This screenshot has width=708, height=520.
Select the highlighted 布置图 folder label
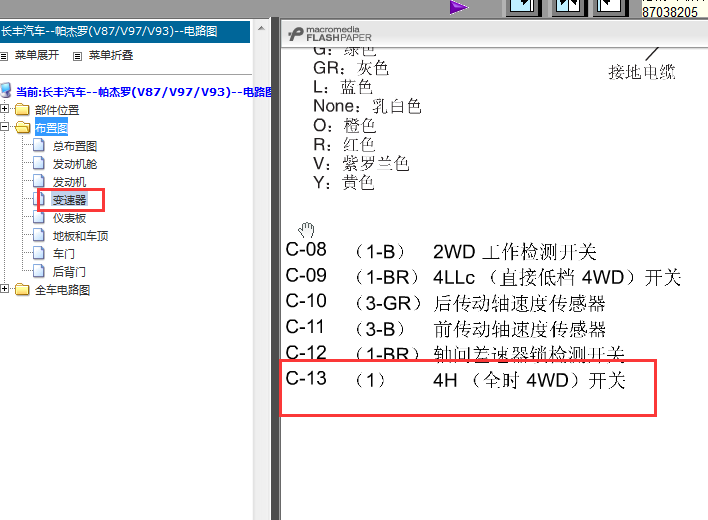click(x=51, y=128)
